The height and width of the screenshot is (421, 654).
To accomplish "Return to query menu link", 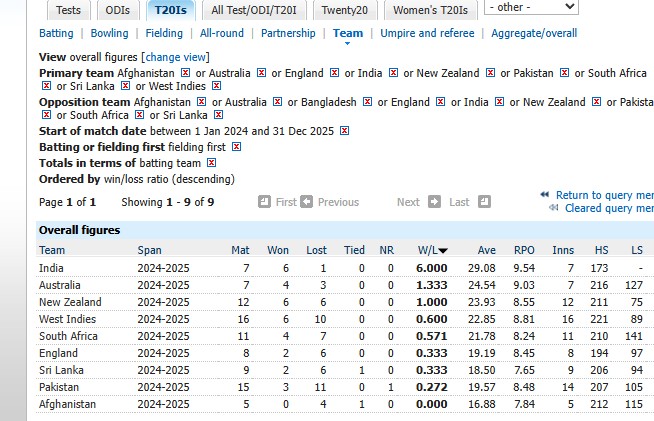I will click(605, 195).
